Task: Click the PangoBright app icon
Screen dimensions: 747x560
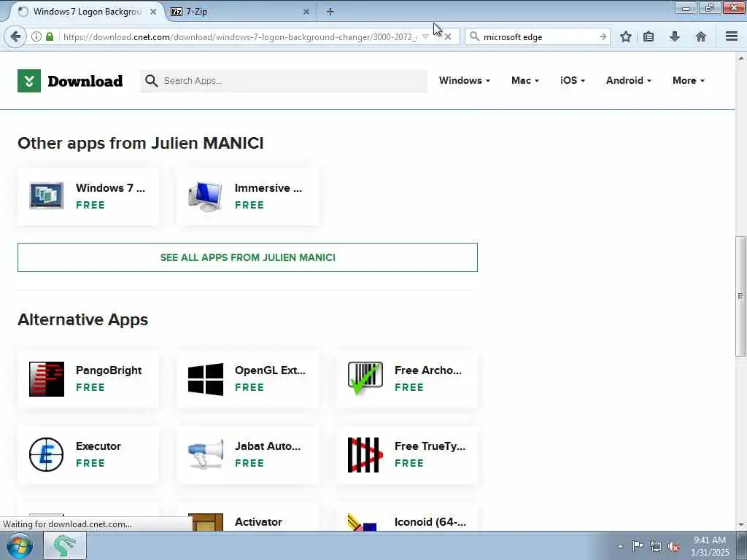Action: [x=47, y=379]
